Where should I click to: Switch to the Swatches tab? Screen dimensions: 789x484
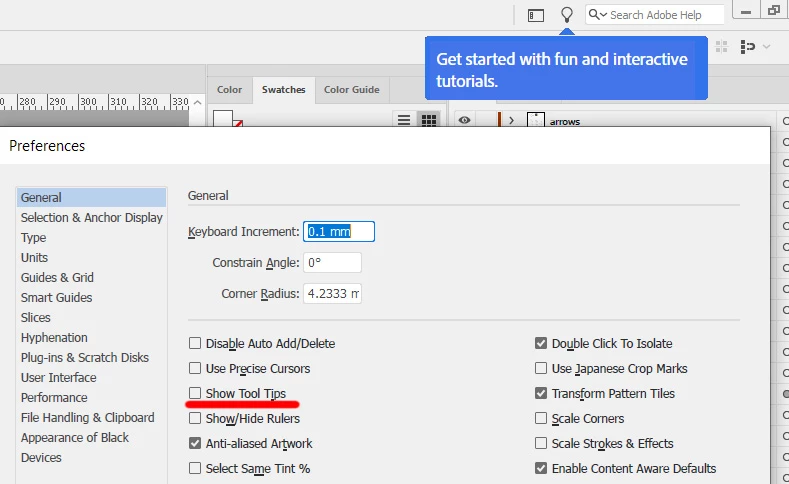(x=284, y=90)
